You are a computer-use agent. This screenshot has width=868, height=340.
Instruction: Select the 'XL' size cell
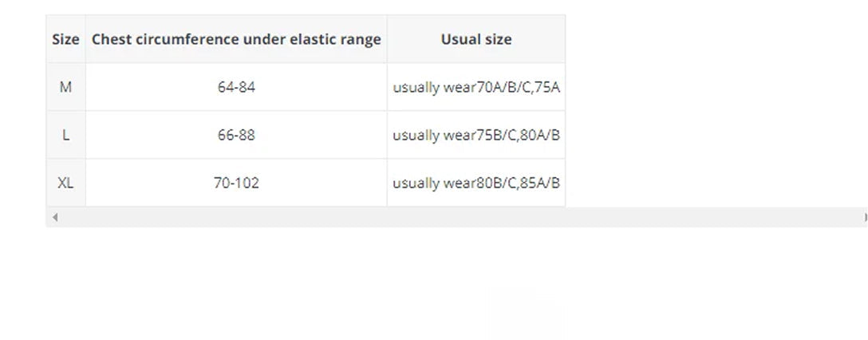(x=65, y=183)
